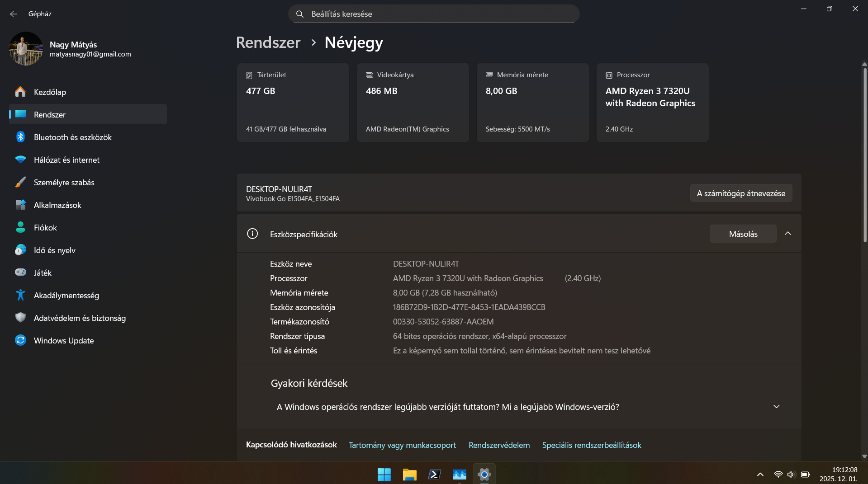Click the volume speaker tray icon

[791, 475]
